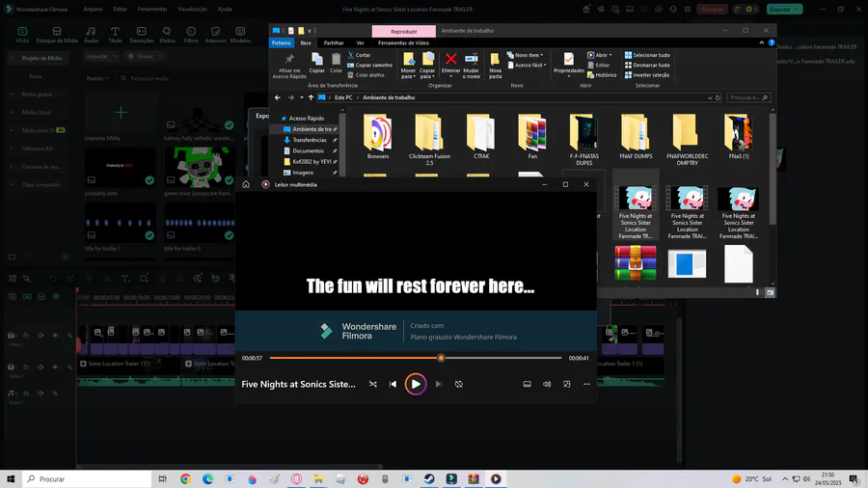Switch to the Partilhar ribbon tab
This screenshot has height=488, width=868.
pyautogui.click(x=334, y=42)
